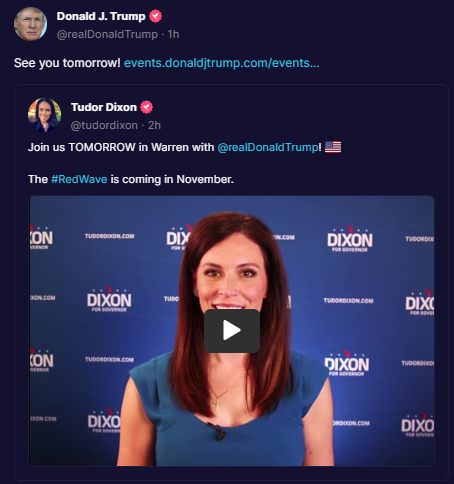454x484 pixels.
Task: Open the @realDonaldTrump handle under name
Action: [x=107, y=34]
